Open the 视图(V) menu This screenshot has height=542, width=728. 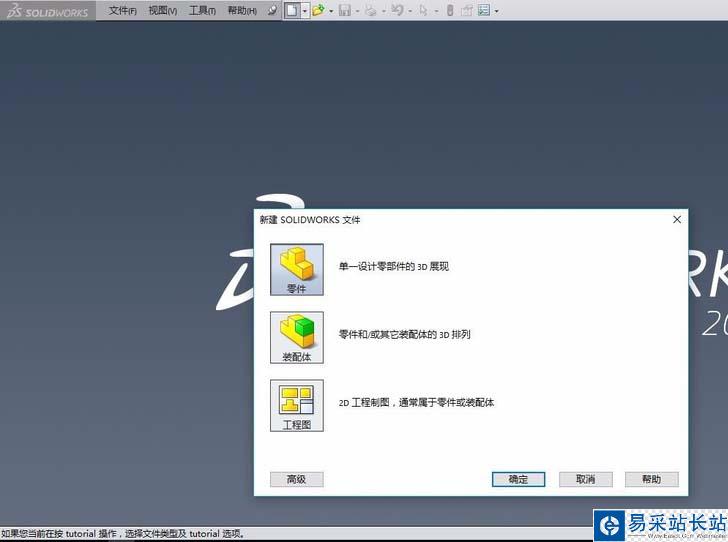click(162, 10)
